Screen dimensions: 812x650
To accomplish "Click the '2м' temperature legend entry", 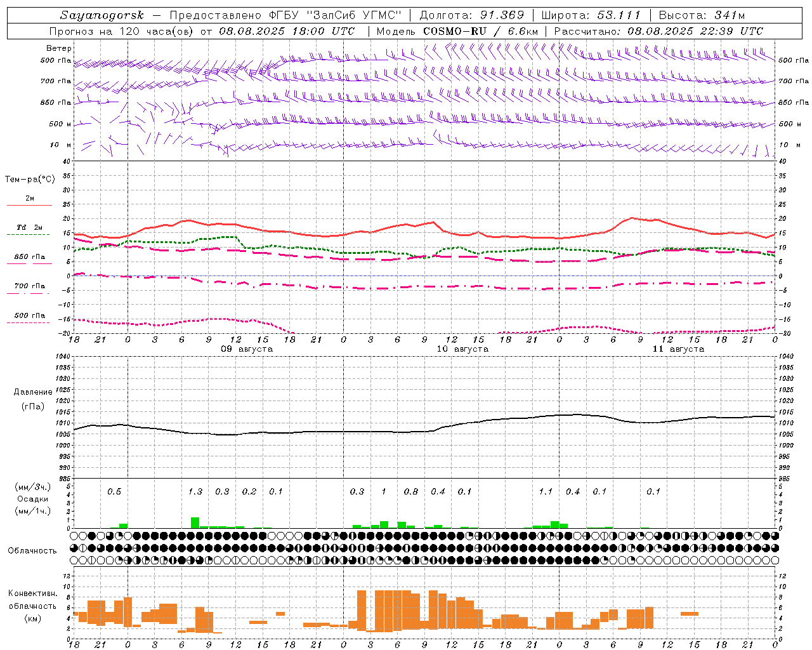I will pos(30,198).
